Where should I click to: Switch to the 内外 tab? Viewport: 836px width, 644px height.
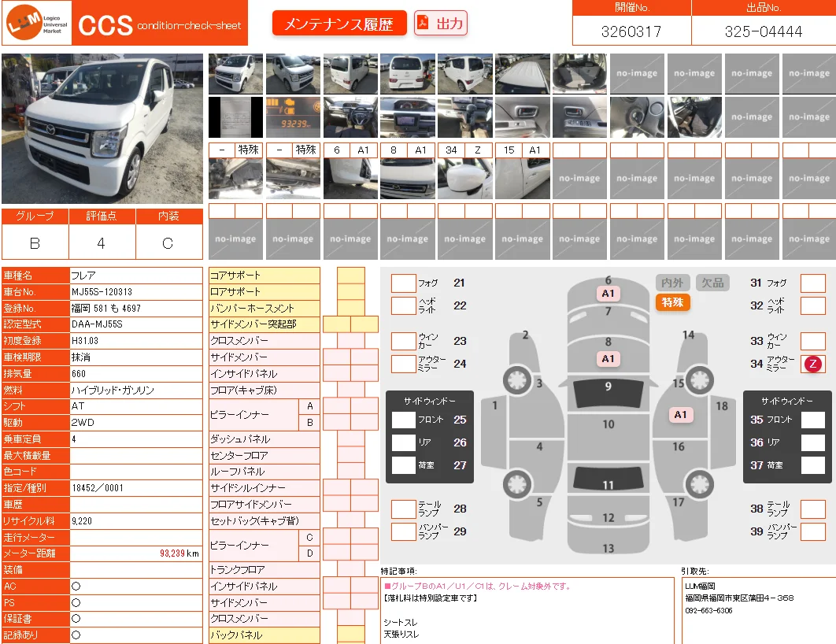(672, 283)
